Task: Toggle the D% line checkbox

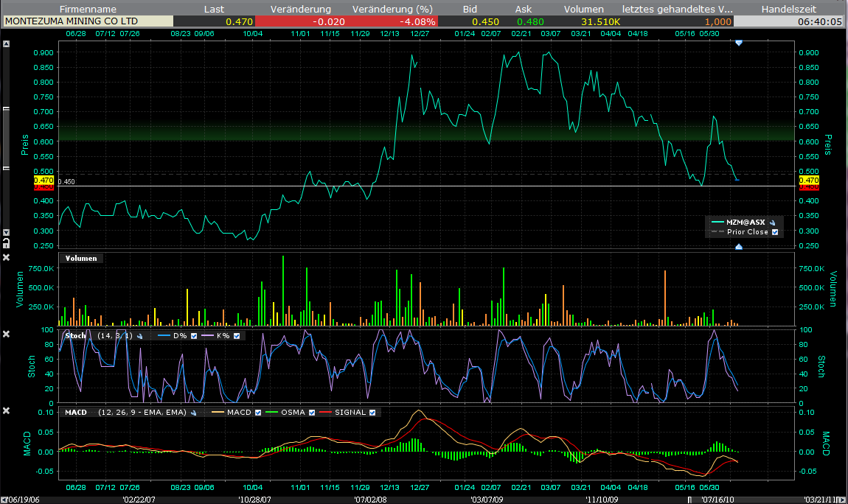Action: 194,336
